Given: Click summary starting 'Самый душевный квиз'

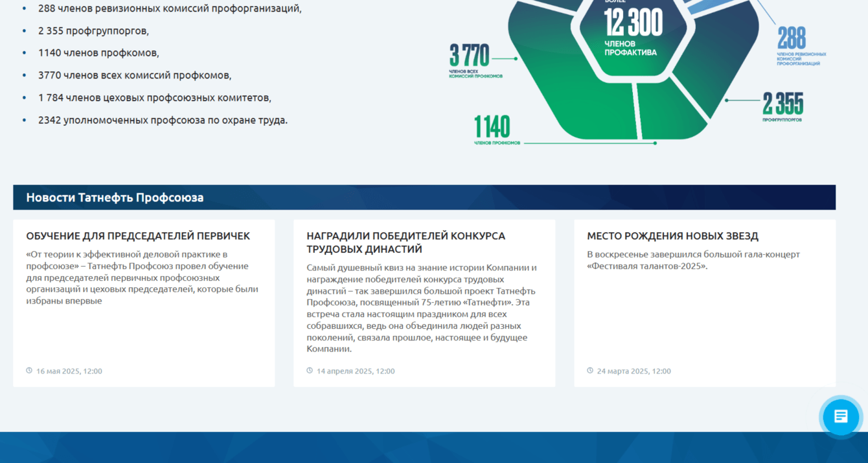Looking at the screenshot, I should [x=422, y=308].
